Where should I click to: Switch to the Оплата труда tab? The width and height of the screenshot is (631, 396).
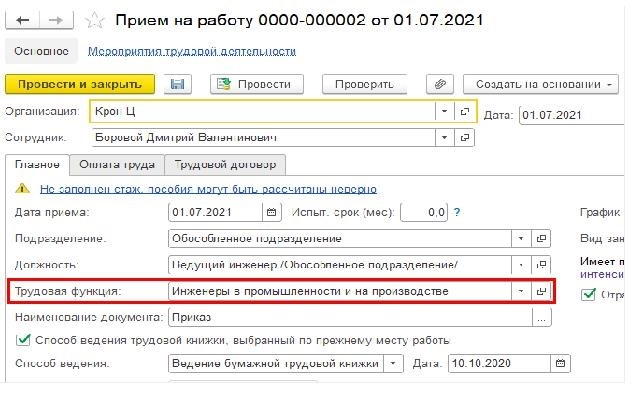(117, 165)
